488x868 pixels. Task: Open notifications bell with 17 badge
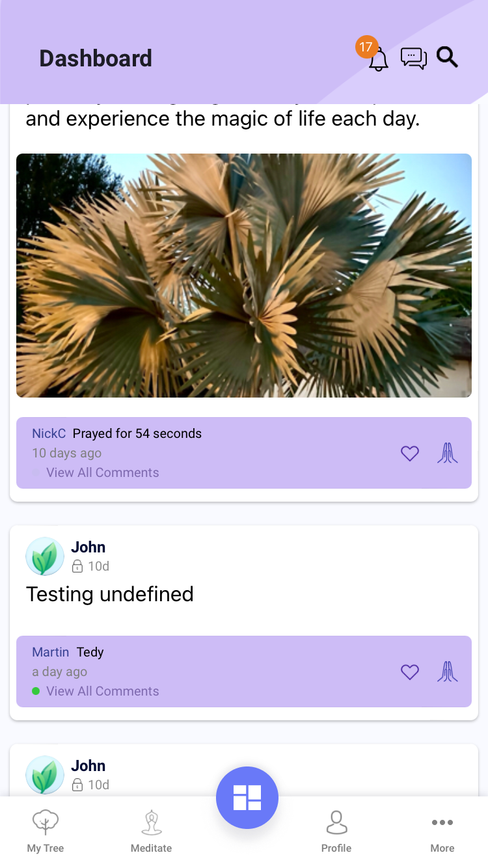[377, 59]
